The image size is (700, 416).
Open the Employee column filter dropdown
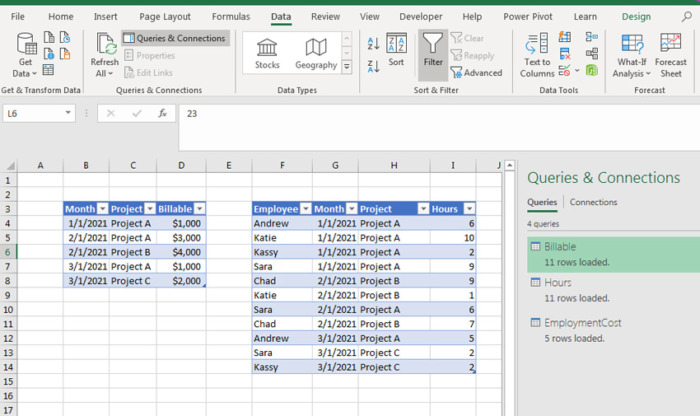[x=306, y=209]
